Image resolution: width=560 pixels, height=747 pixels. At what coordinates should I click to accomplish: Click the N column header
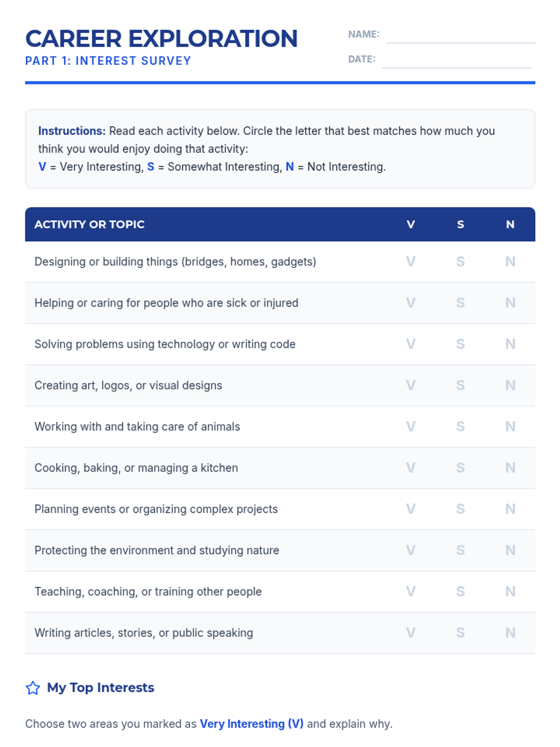(x=511, y=224)
